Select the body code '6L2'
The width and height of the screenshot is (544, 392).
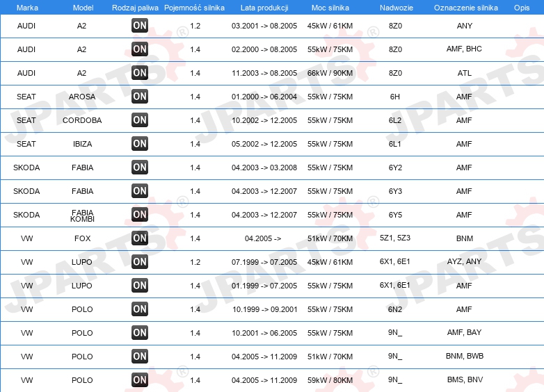coord(395,120)
